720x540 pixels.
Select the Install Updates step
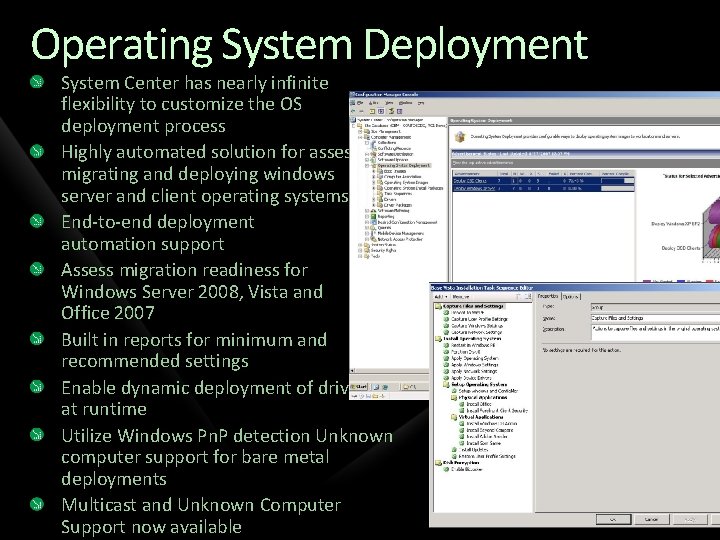[x=473, y=450]
